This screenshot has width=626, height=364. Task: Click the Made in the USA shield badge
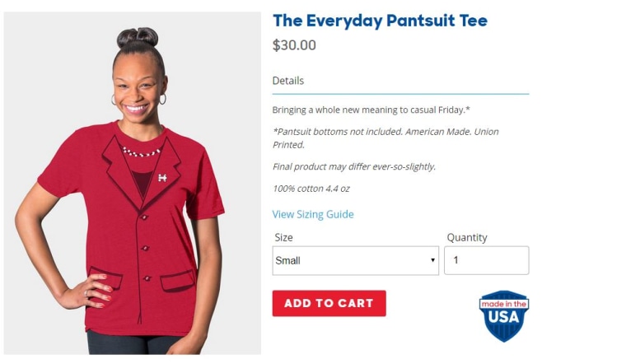coord(504,315)
